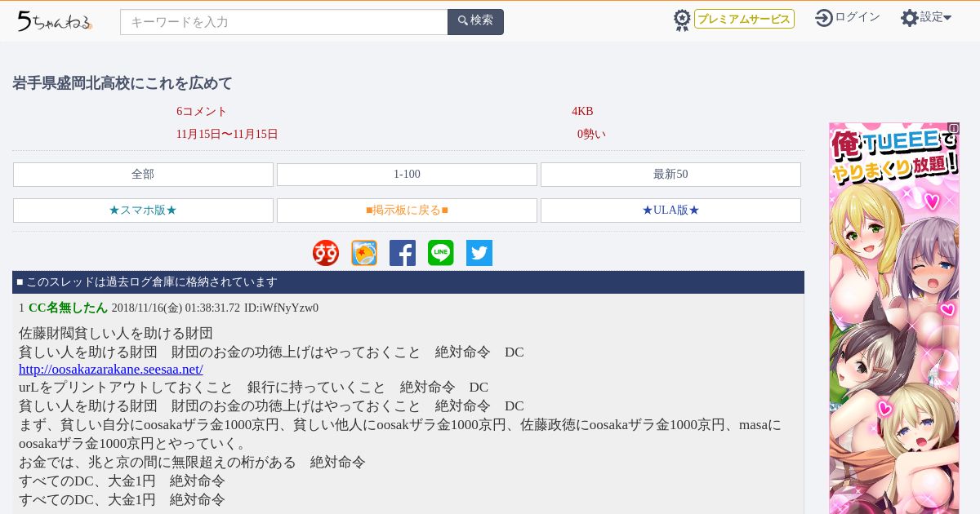Click the archived notice このスレッドは過去ログ倉庫に格納されています

click(x=152, y=282)
